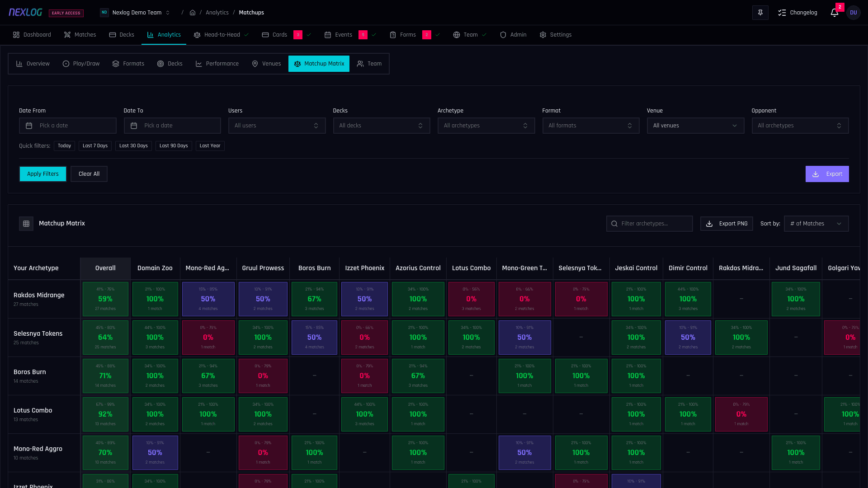Click Mono-Red Aggro overall 70% cell
The image size is (868, 488).
pyautogui.click(x=105, y=453)
